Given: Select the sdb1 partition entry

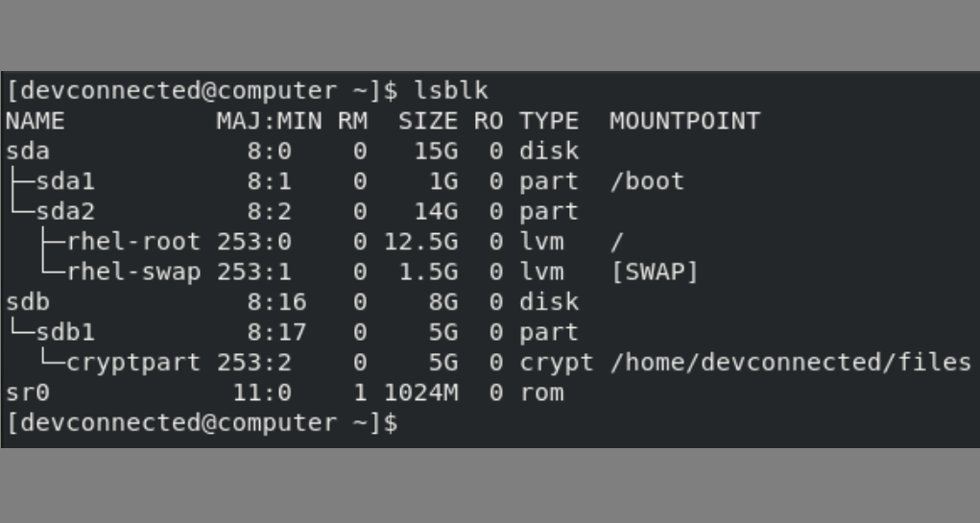Looking at the screenshot, I should (x=65, y=333).
